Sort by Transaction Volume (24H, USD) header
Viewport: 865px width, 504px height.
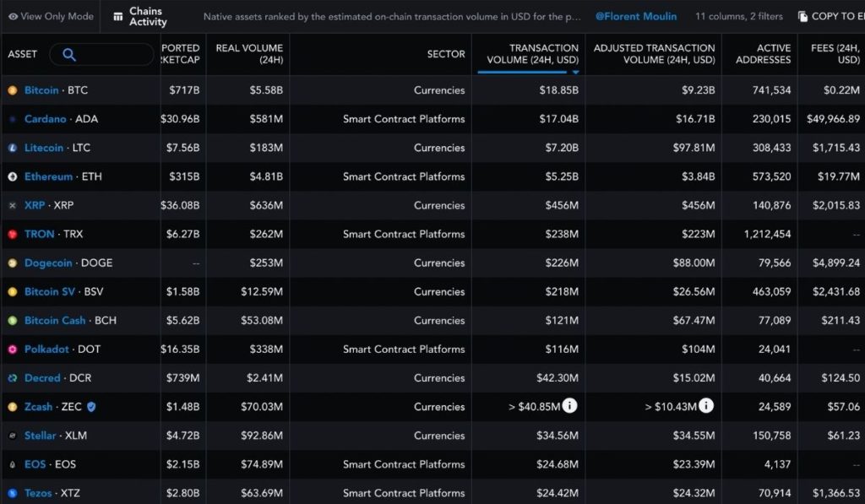pos(532,54)
